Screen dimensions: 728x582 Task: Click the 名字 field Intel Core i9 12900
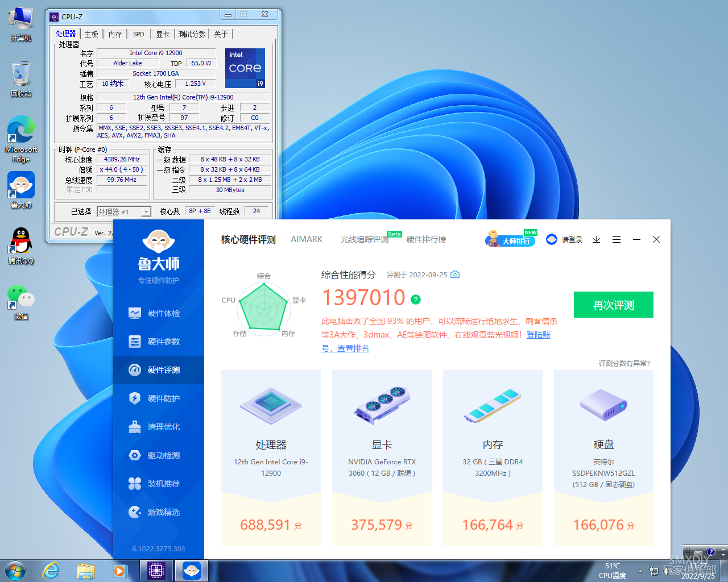pyautogui.click(x=156, y=53)
